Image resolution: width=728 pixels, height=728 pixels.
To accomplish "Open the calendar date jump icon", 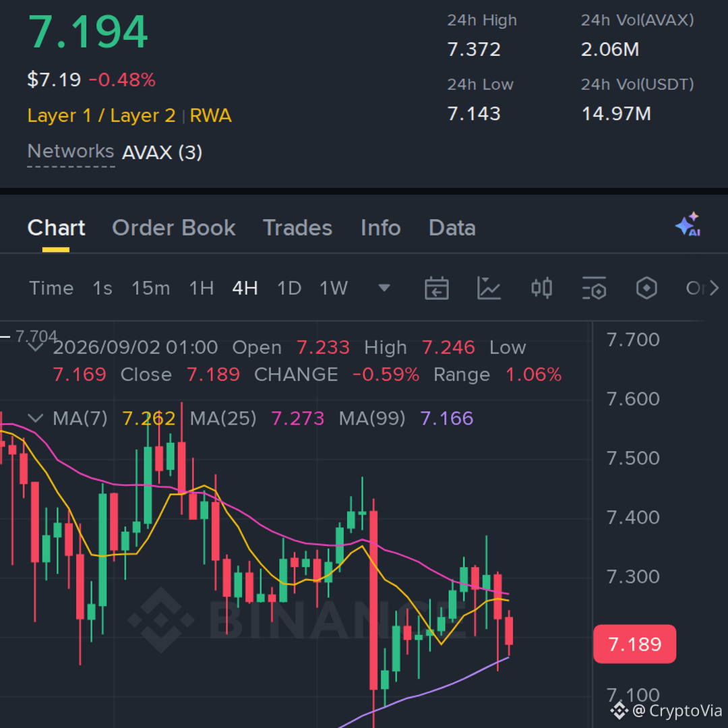I will pos(436,289).
